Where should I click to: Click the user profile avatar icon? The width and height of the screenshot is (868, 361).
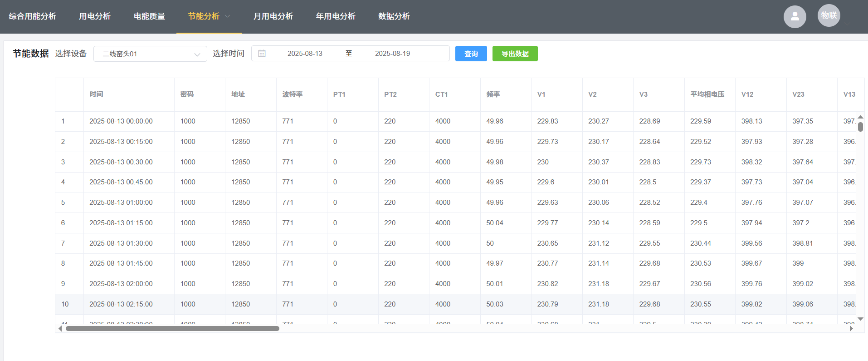pyautogui.click(x=795, y=17)
